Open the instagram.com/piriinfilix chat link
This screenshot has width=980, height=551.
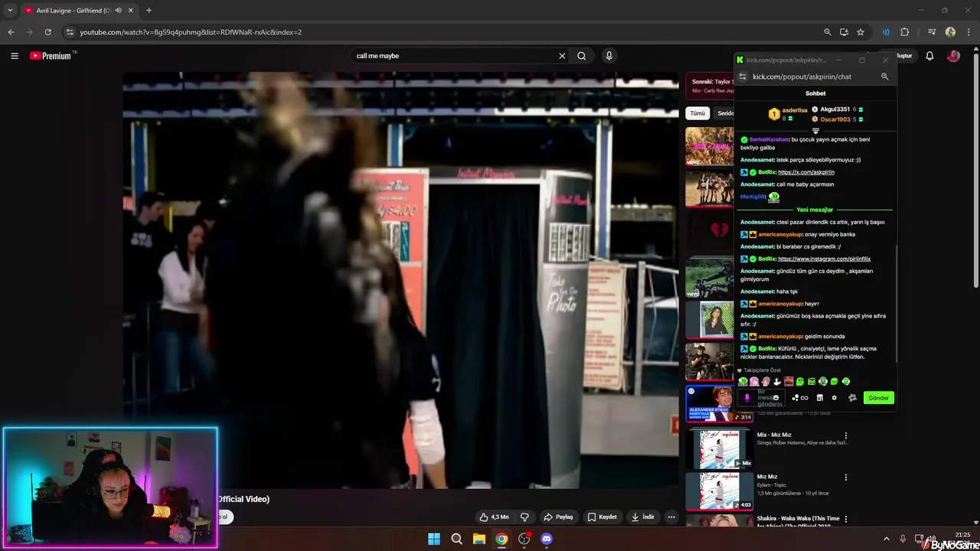pyautogui.click(x=824, y=259)
